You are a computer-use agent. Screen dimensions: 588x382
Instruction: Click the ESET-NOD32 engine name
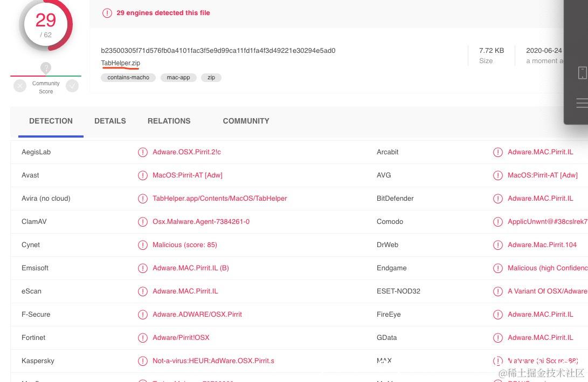point(399,291)
